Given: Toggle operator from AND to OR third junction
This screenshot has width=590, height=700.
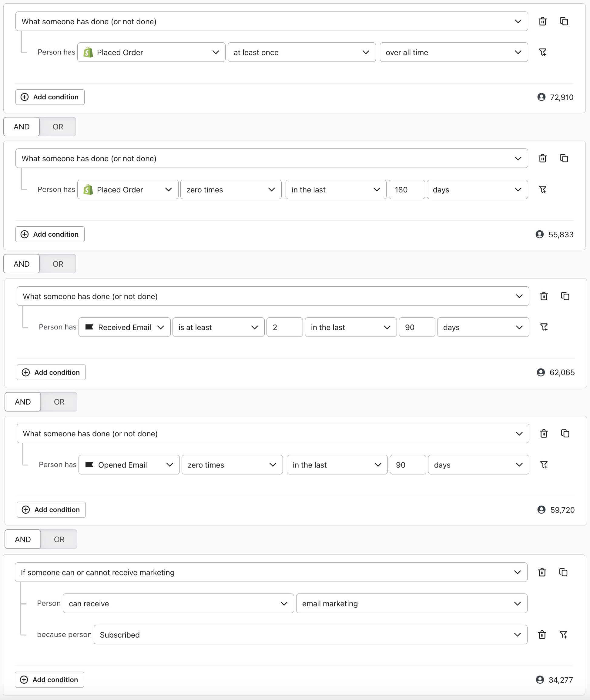Looking at the screenshot, I should (59, 402).
